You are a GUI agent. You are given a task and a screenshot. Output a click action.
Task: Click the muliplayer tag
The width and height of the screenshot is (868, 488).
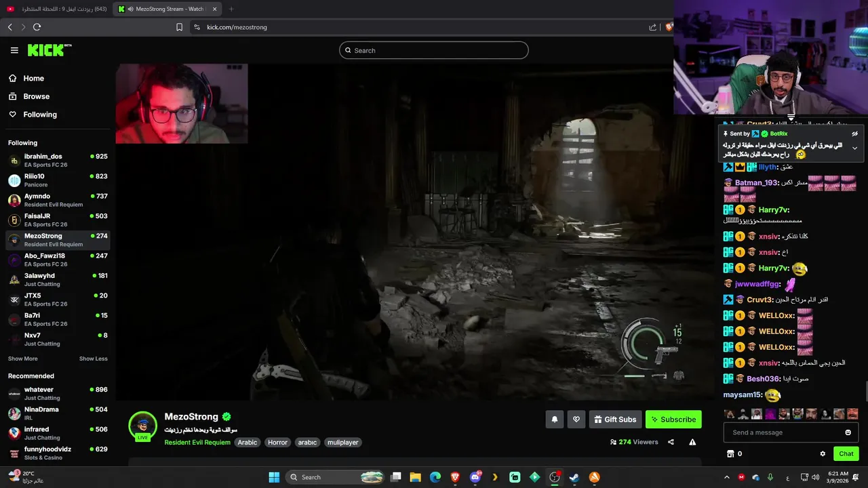343,443
